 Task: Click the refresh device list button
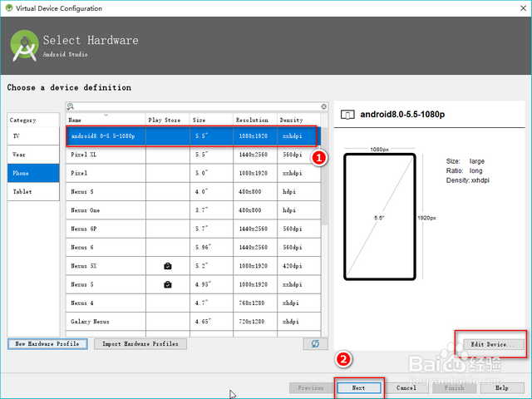pos(315,343)
